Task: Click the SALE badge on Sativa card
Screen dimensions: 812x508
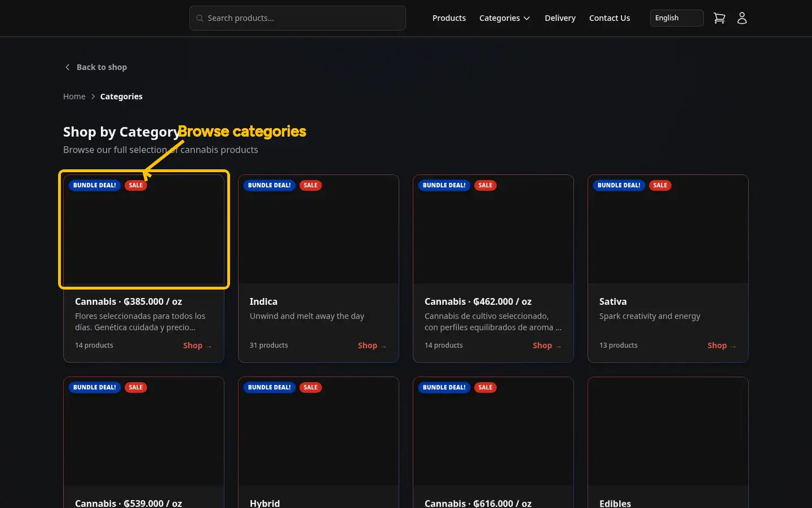Action: coord(660,185)
